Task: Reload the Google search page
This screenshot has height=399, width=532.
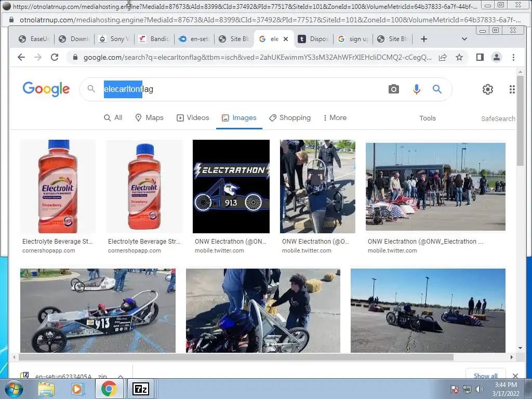Action: coord(55,57)
